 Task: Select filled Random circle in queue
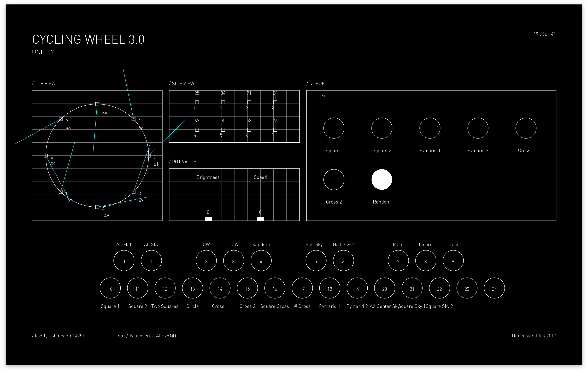[x=382, y=179]
